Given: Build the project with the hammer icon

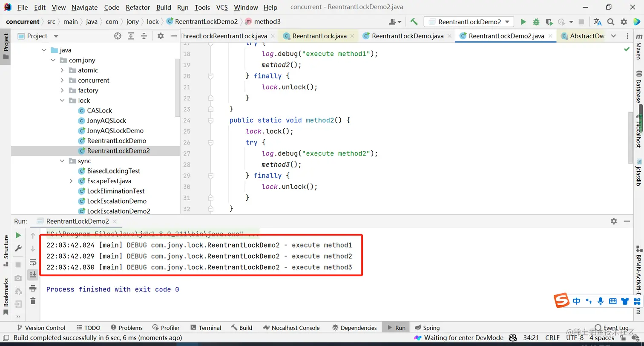Looking at the screenshot, I should tap(414, 22).
